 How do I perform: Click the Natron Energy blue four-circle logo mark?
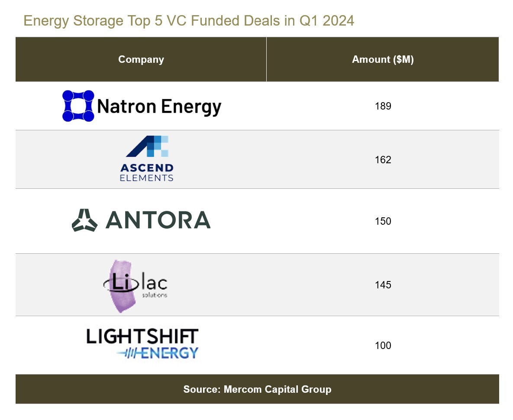tap(78, 106)
